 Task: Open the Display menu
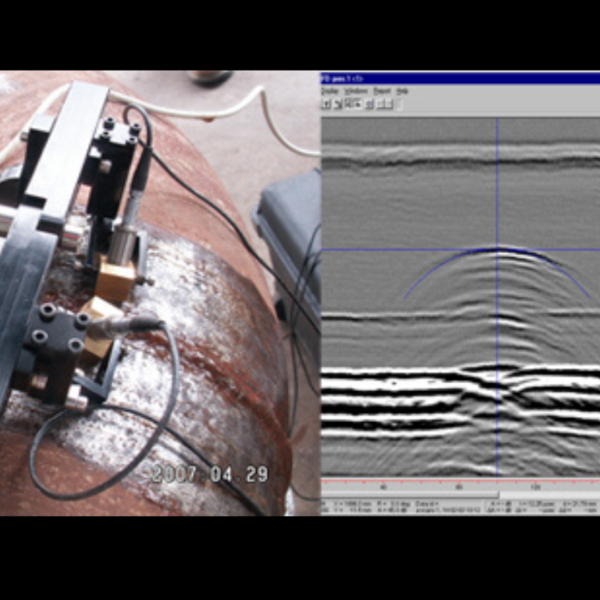click(330, 91)
